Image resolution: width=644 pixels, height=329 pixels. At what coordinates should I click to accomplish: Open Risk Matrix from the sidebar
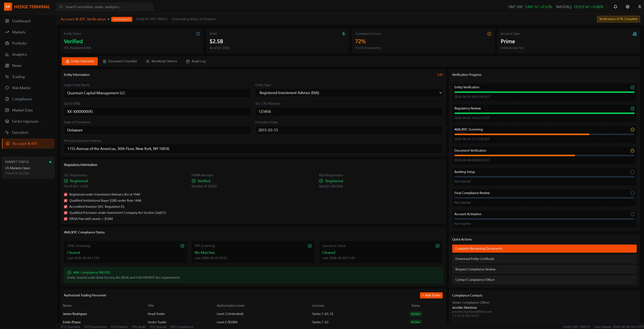pyautogui.click(x=21, y=87)
